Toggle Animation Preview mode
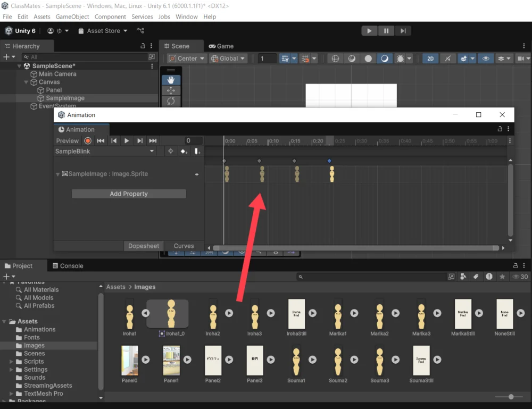Screen dimensions: 532x409 [x=68, y=141]
